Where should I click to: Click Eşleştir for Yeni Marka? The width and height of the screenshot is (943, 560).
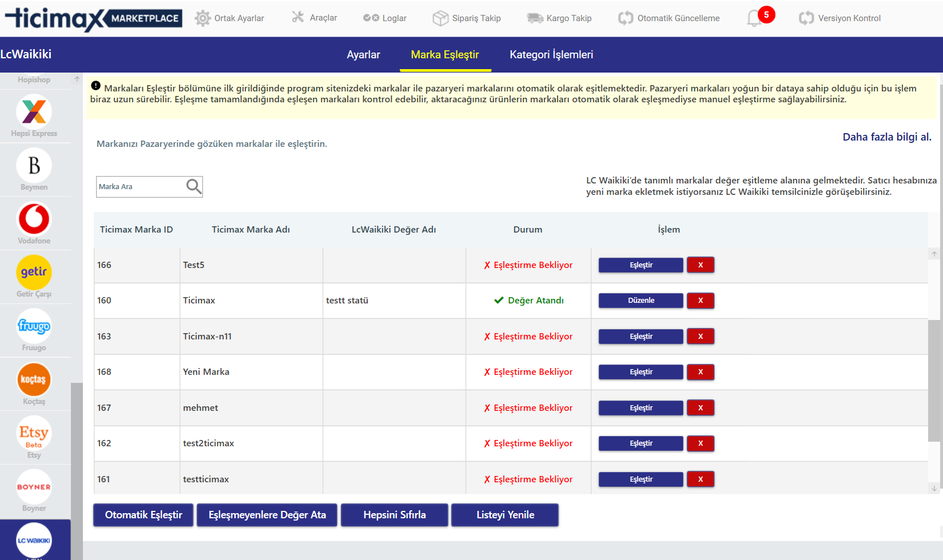click(641, 372)
